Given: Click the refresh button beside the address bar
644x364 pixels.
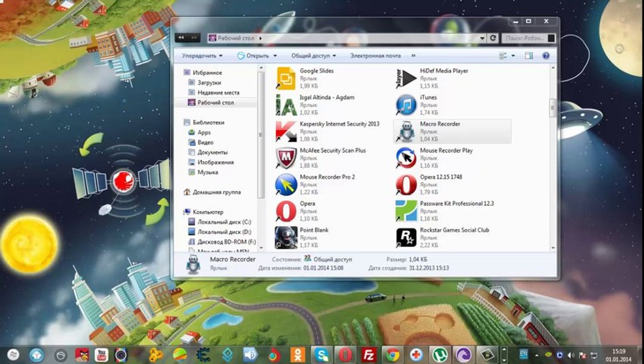Looking at the screenshot, I should [x=493, y=38].
